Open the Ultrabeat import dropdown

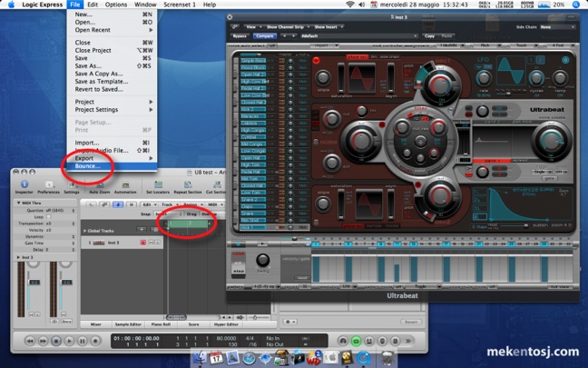(x=324, y=45)
